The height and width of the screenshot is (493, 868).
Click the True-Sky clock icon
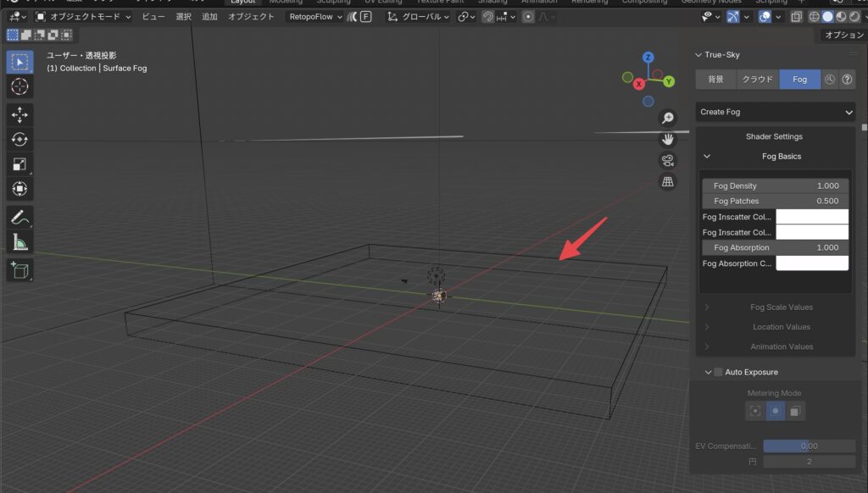[829, 79]
